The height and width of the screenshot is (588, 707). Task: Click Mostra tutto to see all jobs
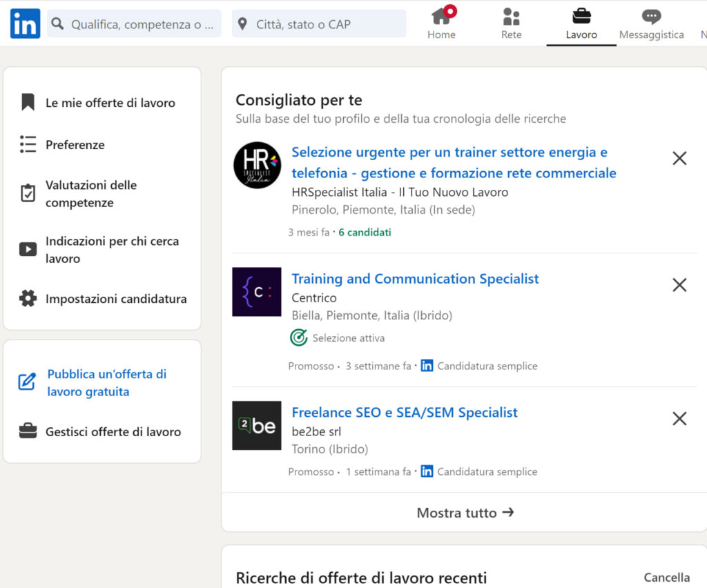[x=465, y=512]
